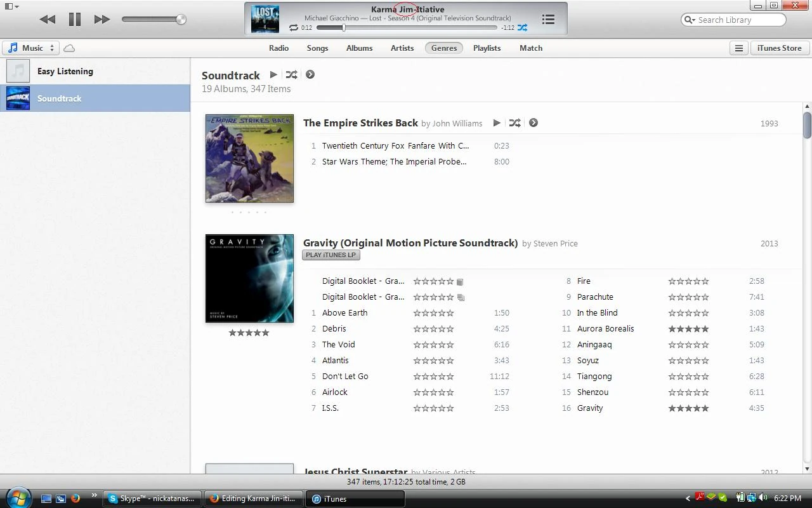Click the iCloud icon next to Music
Image resolution: width=812 pixels, height=508 pixels.
[69, 48]
